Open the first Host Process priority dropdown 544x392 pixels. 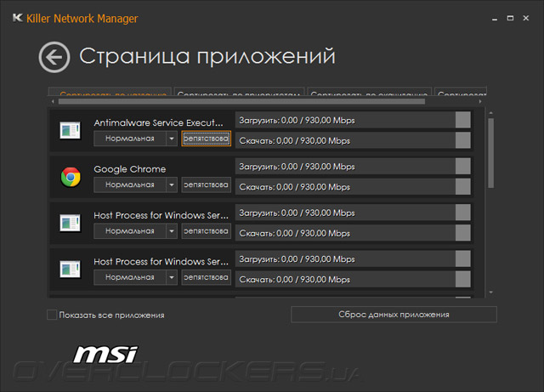point(135,231)
